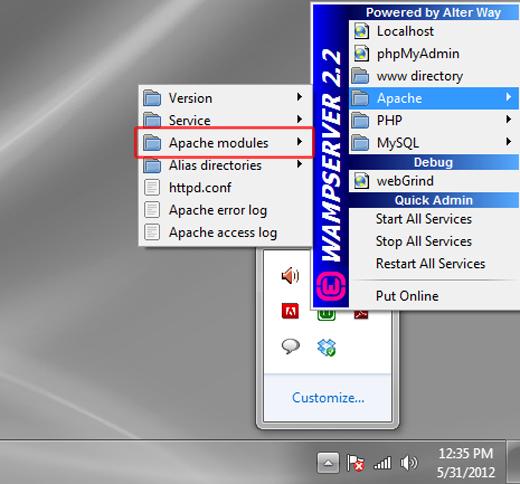Click the folder icon beside Apache
Screen dimensions: 520x484
pyautogui.click(x=360, y=98)
